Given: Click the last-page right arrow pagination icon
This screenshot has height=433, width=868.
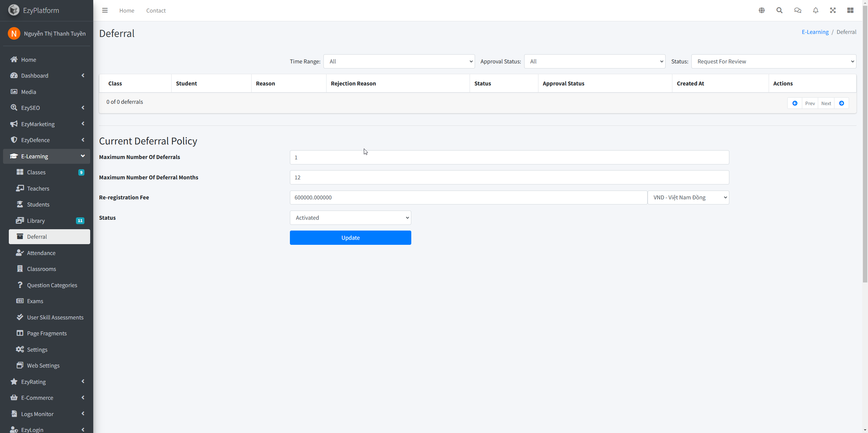Looking at the screenshot, I should 842,103.
